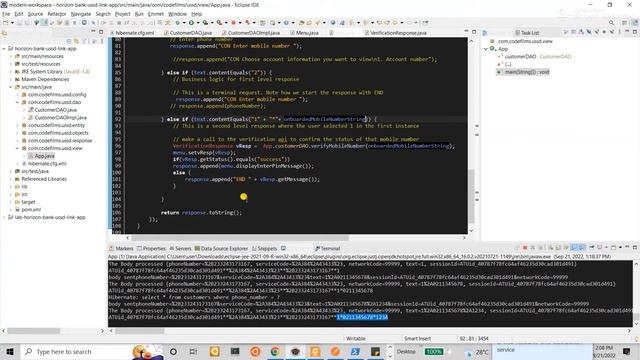
Task: Collapse the com.codefilms.ussd.dao package
Action: point(18,102)
